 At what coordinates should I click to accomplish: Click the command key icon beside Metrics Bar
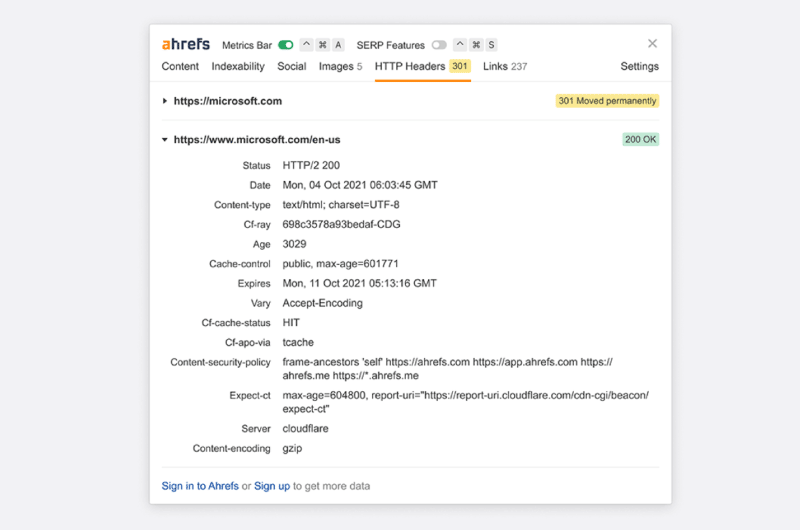click(322, 45)
